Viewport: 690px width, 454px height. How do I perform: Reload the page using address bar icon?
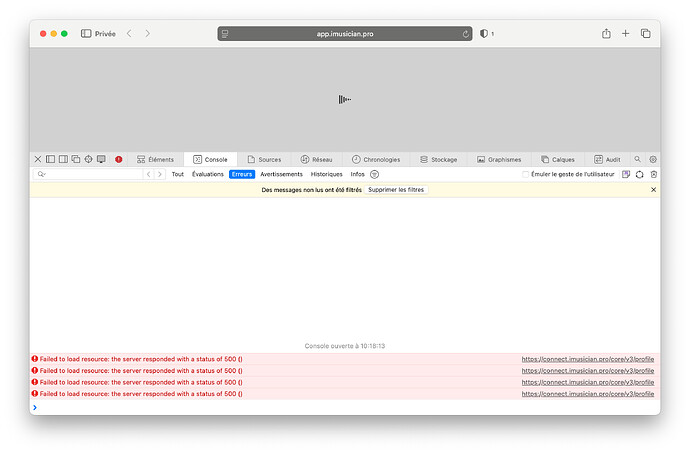pyautogui.click(x=466, y=34)
